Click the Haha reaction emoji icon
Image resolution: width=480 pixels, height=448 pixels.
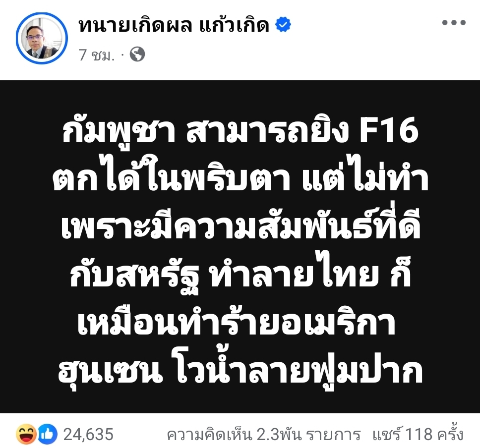click(x=26, y=434)
